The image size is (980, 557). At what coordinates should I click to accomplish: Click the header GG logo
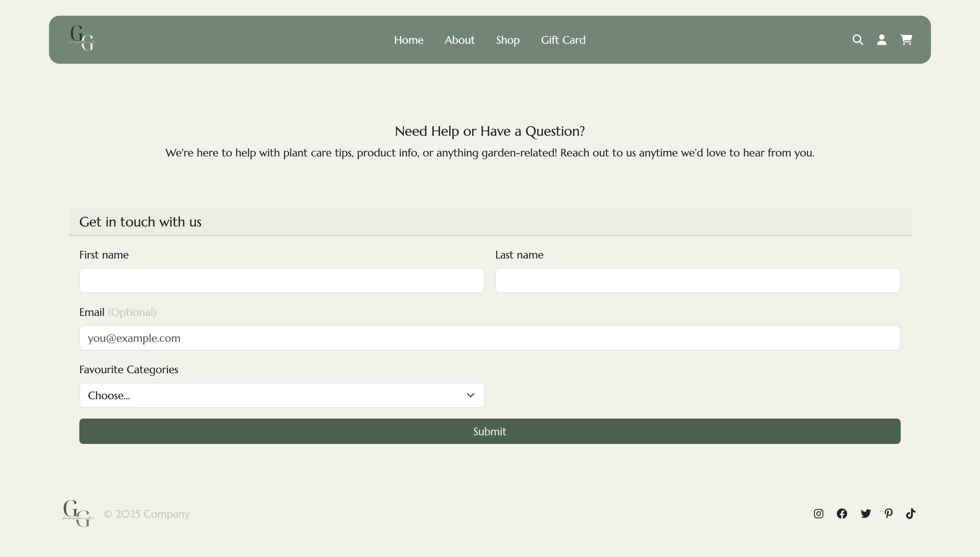click(x=83, y=38)
